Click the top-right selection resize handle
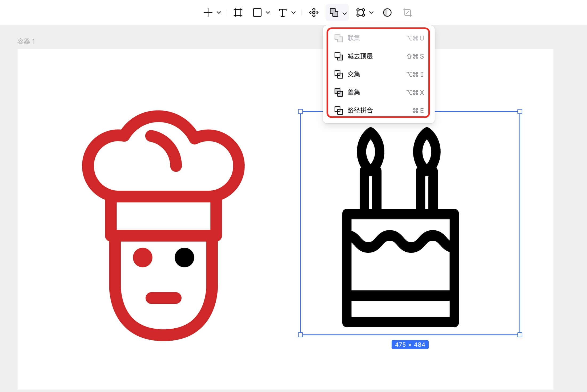This screenshot has height=392, width=587. click(x=520, y=112)
